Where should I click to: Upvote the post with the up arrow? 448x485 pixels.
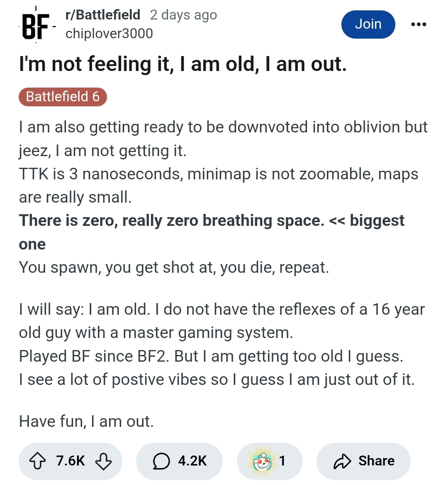(x=37, y=461)
